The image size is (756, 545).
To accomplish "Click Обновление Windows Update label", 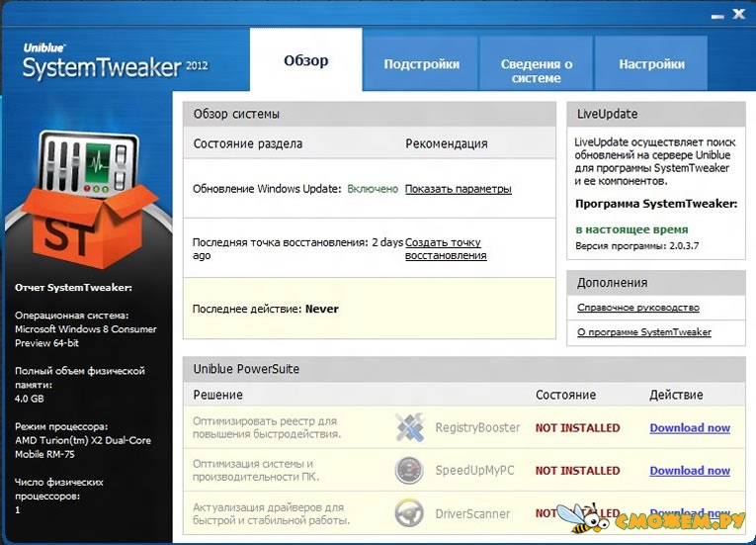I will (267, 189).
